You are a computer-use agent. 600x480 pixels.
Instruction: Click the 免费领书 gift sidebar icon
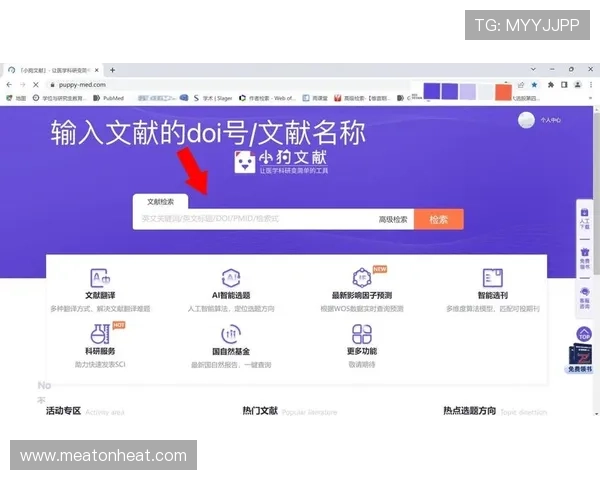click(x=584, y=259)
